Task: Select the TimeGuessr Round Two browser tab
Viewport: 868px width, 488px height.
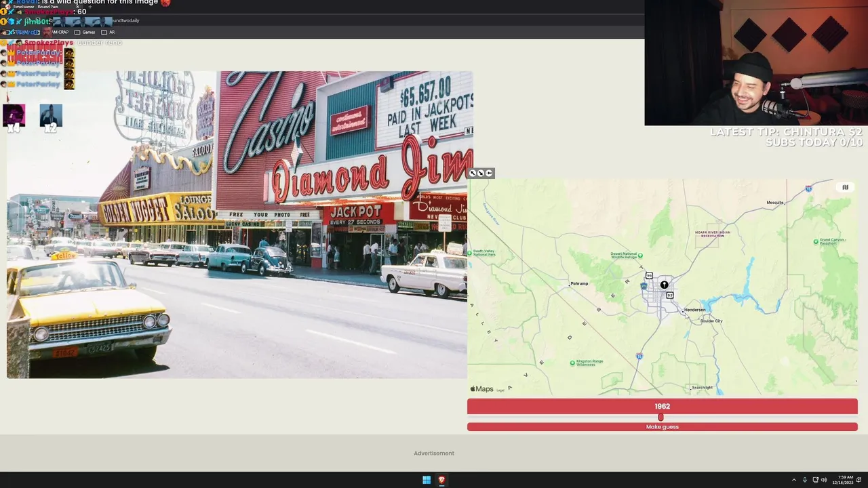Action: pyautogui.click(x=41, y=7)
